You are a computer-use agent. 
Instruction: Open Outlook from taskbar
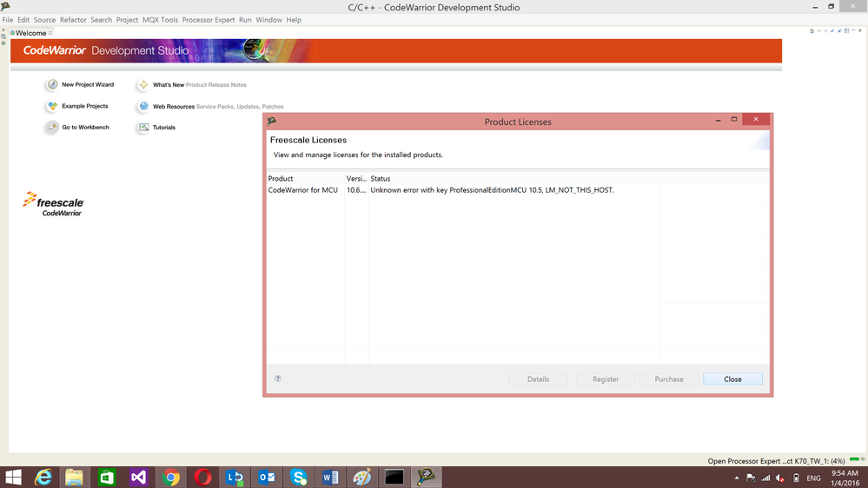coord(267,477)
